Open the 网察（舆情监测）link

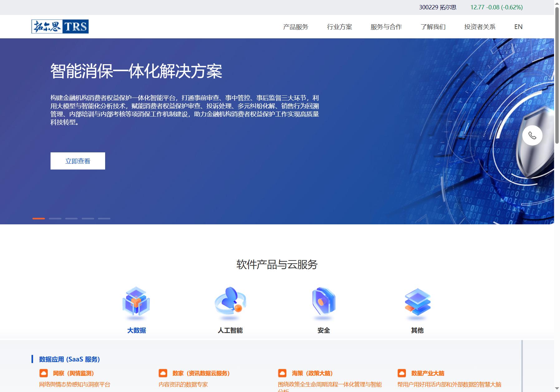pyautogui.click(x=73, y=373)
